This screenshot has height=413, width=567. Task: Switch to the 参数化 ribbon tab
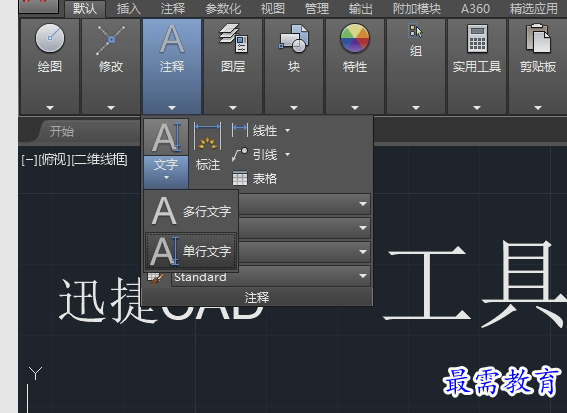223,8
